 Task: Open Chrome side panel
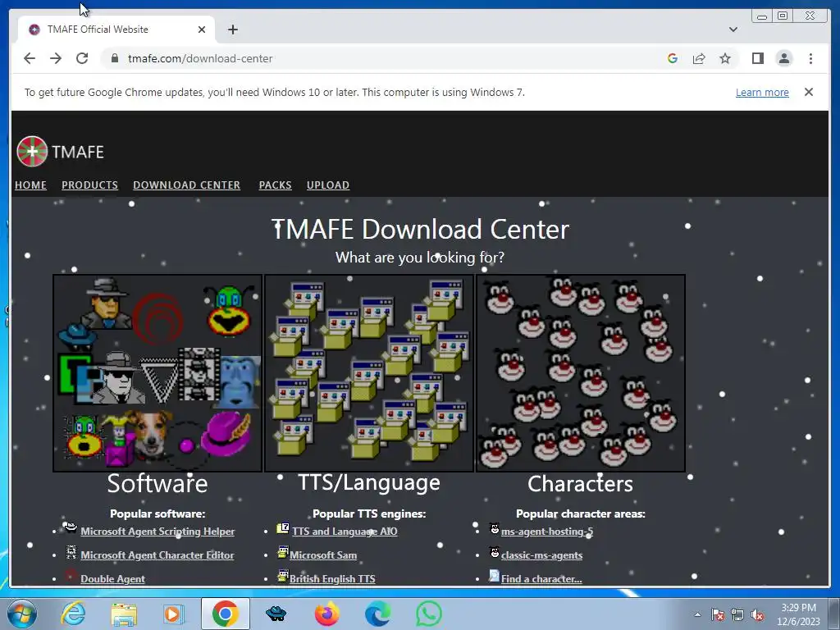tap(757, 58)
